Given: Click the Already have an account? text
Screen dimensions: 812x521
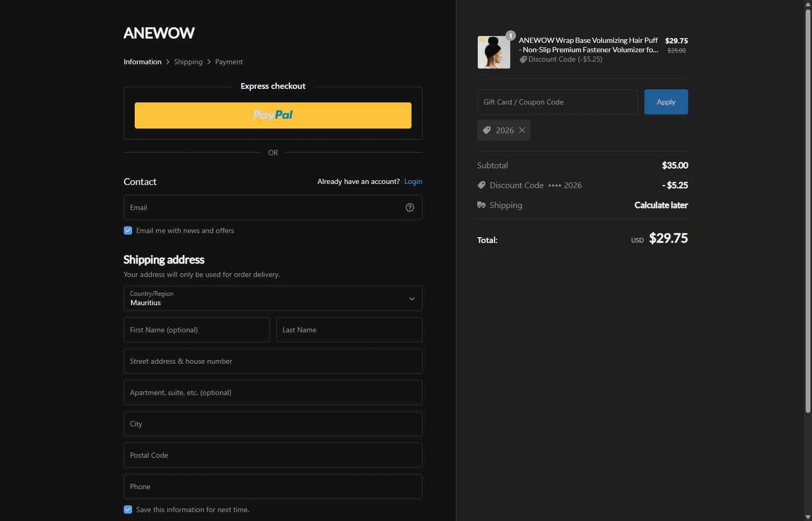Looking at the screenshot, I should (x=359, y=181).
